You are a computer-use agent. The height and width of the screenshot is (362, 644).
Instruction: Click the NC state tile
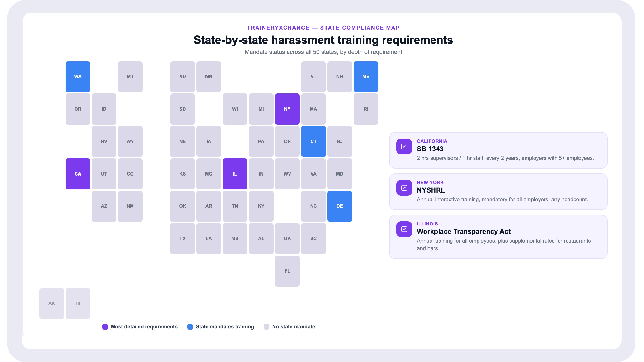tap(313, 206)
